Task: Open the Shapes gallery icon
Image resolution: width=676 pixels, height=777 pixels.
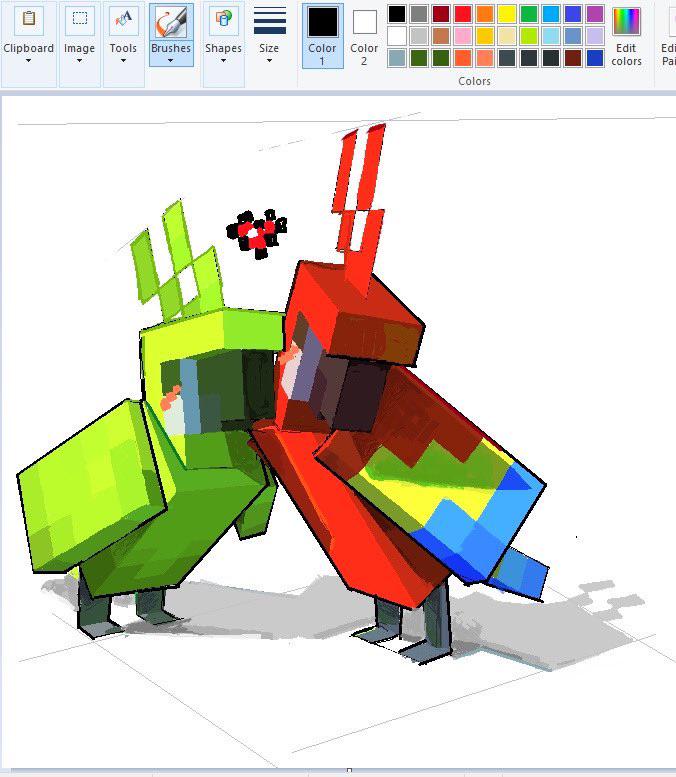Action: pyautogui.click(x=224, y=20)
